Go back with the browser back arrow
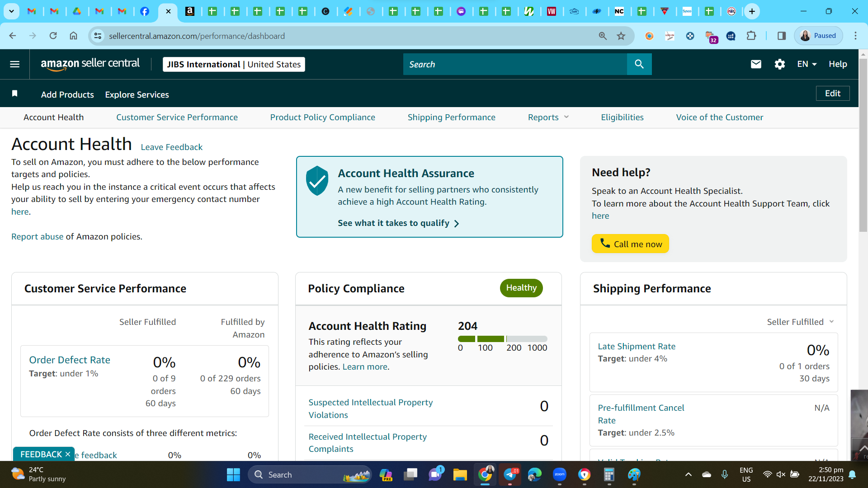The width and height of the screenshot is (868, 488). coord(13,36)
